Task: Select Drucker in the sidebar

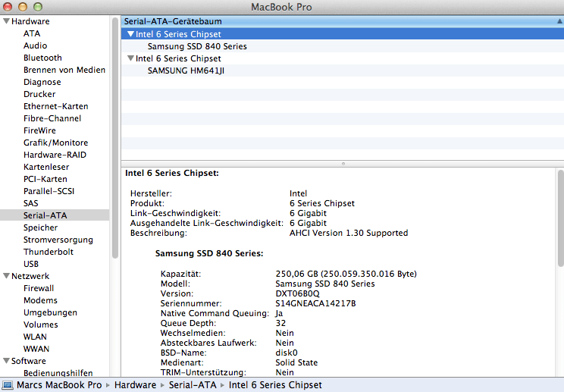Action: pos(39,94)
